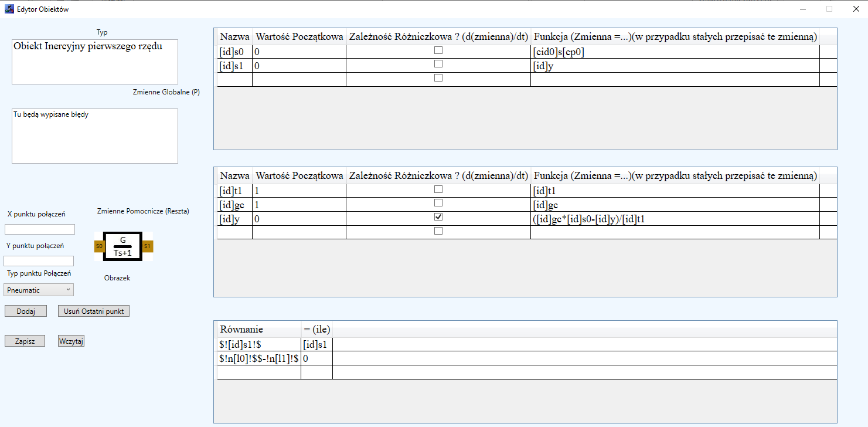The image size is (868, 427).
Task: Click the Równanie column header
Action: coord(259,330)
